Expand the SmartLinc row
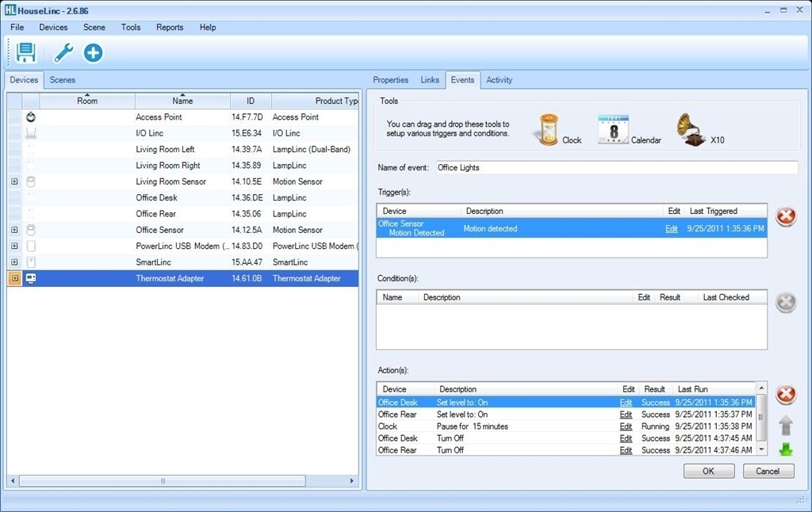 pos(14,262)
